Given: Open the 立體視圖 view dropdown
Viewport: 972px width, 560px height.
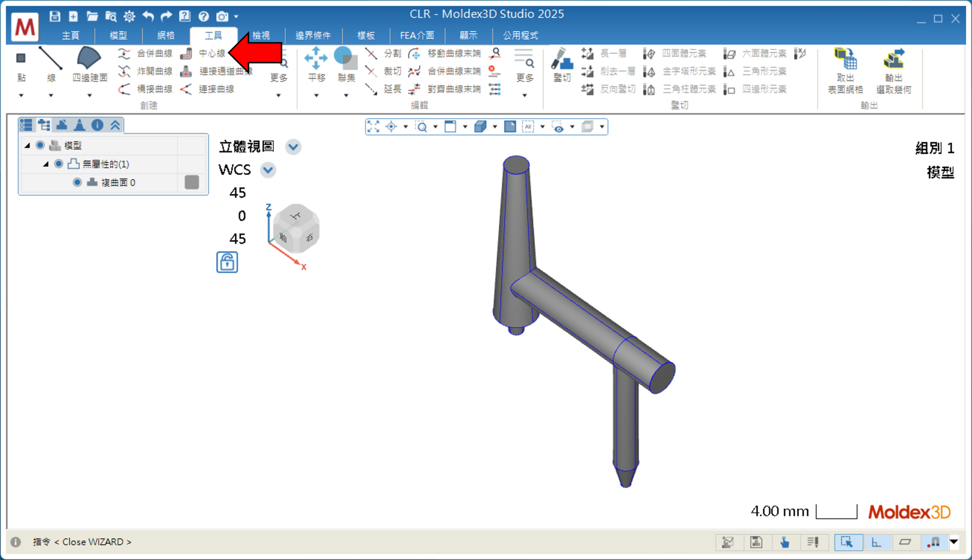Looking at the screenshot, I should coord(293,147).
